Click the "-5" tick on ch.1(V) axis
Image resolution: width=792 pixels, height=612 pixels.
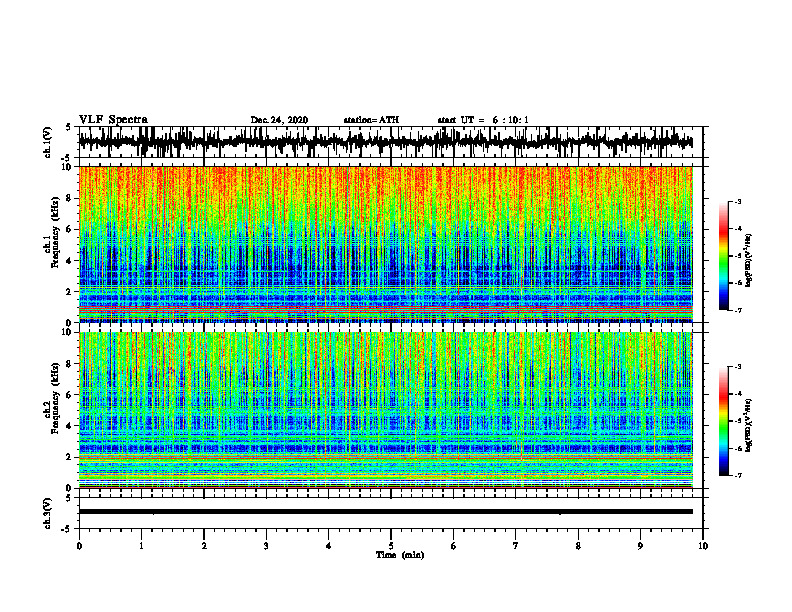point(67,158)
